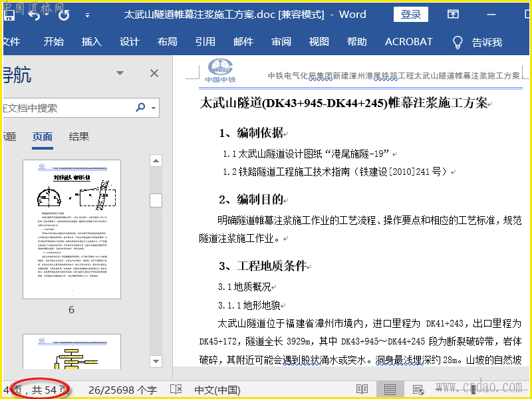Image resolution: width=532 pixels, height=399 pixels.
Task: Select page 6 thumbnail
Action: (x=72, y=229)
